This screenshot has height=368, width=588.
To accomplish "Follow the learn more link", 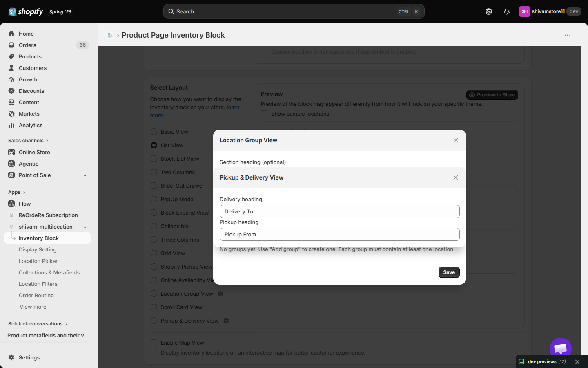I will coord(233,107).
